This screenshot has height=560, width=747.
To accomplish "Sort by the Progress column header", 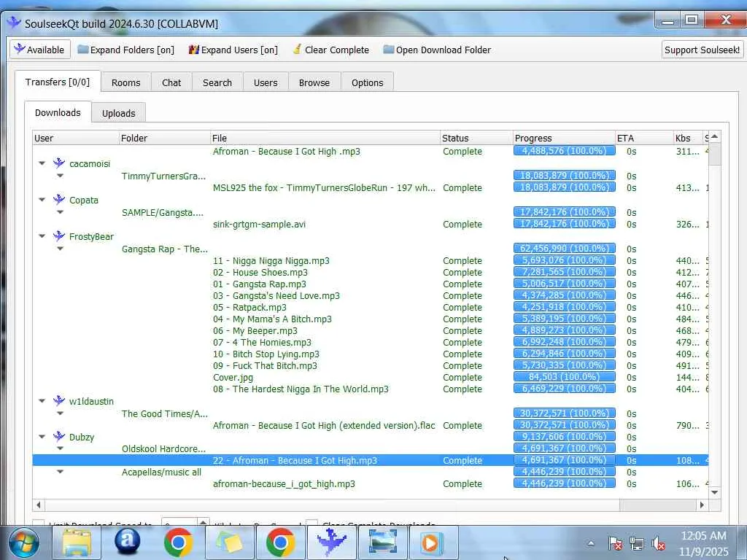I will tap(564, 138).
